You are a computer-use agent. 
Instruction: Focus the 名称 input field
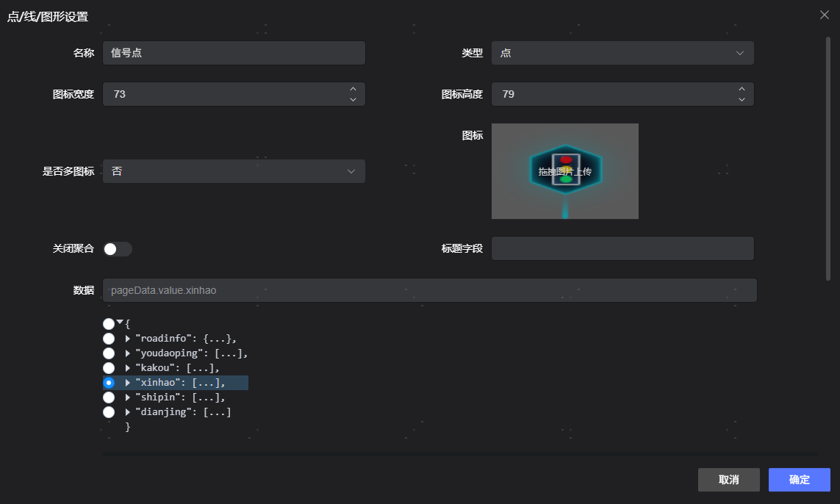234,53
